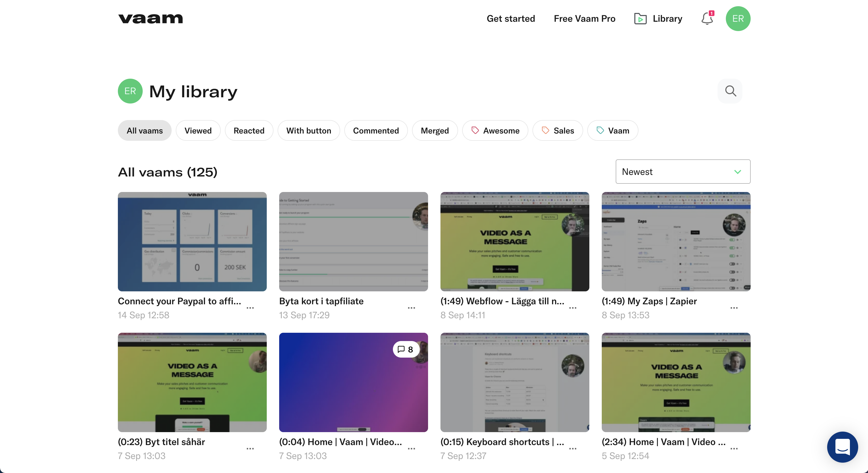Click the All vaams (125) heading
This screenshot has width=868, height=473.
click(167, 172)
